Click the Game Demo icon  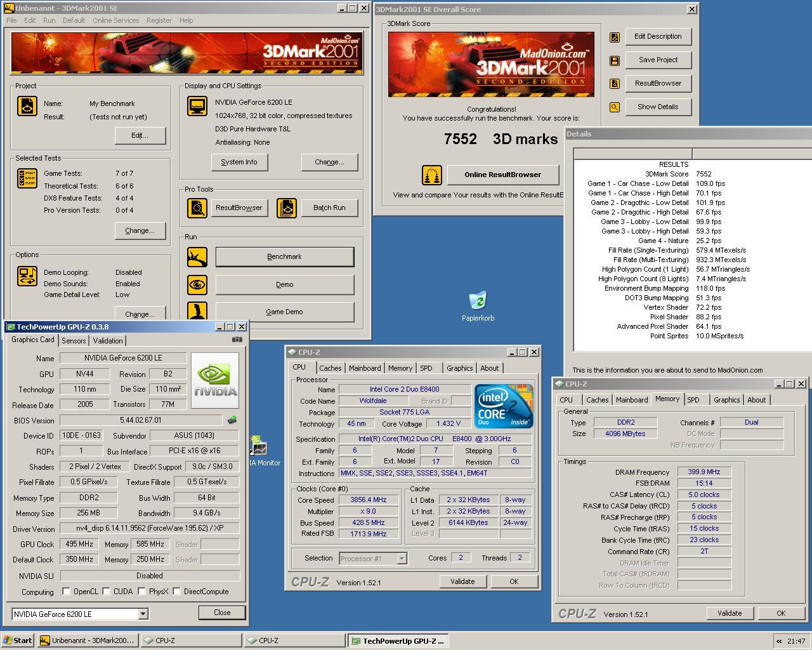[197, 310]
